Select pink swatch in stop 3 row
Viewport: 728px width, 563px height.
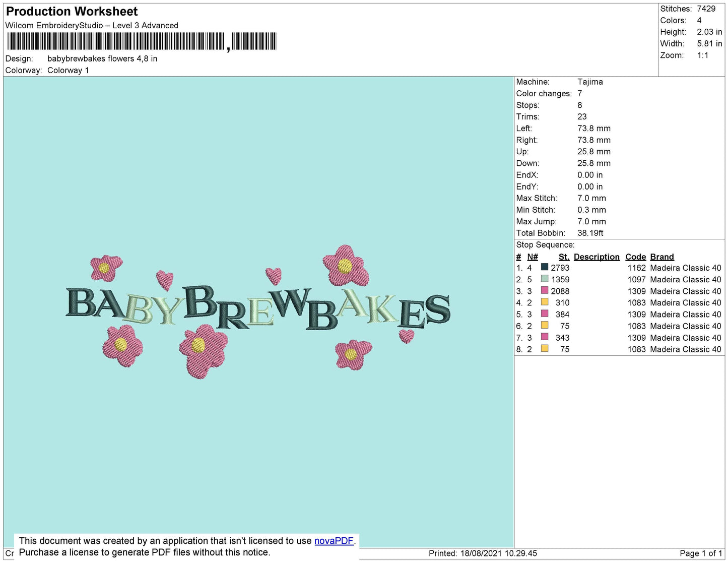coord(545,290)
